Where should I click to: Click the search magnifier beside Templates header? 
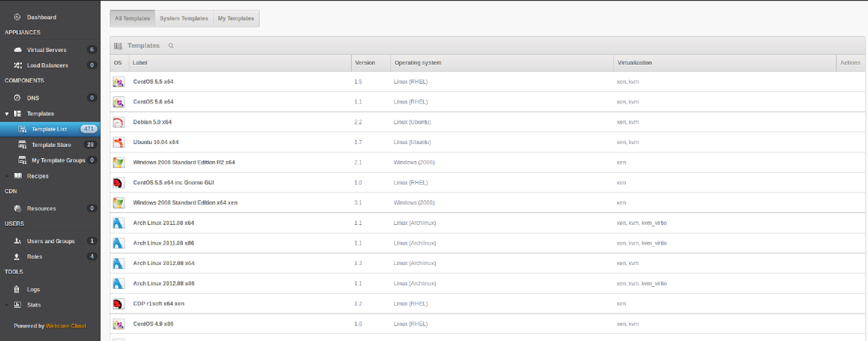[171, 46]
